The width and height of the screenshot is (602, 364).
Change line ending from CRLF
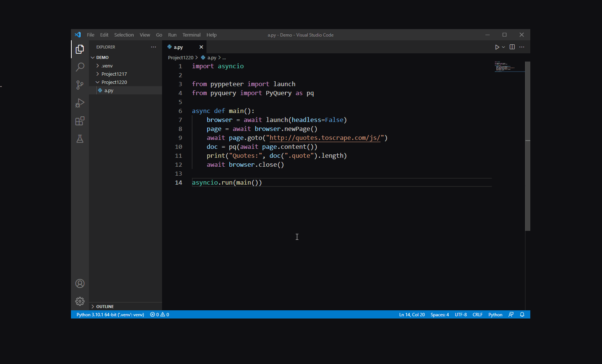(x=477, y=314)
